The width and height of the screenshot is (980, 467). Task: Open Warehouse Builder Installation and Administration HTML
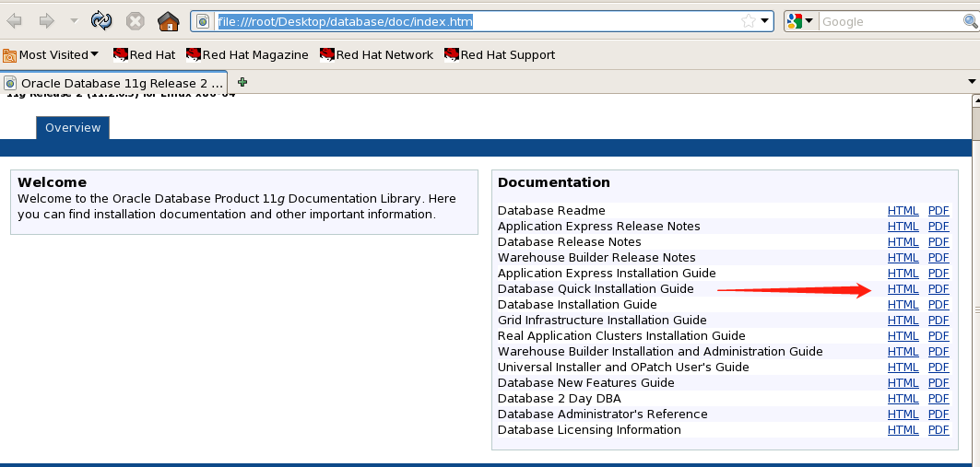point(903,352)
